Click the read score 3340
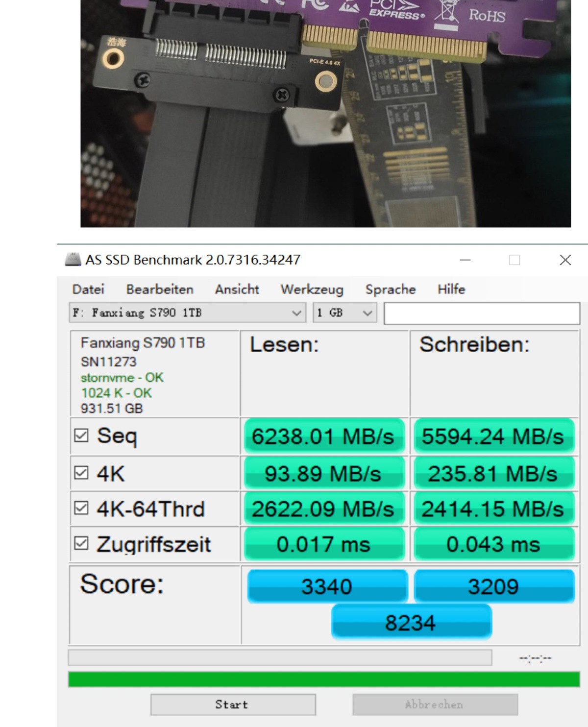 point(327,586)
